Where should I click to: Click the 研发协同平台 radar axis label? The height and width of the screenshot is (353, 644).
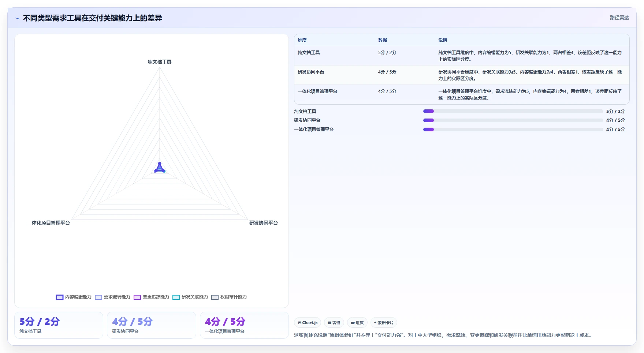pos(264,223)
